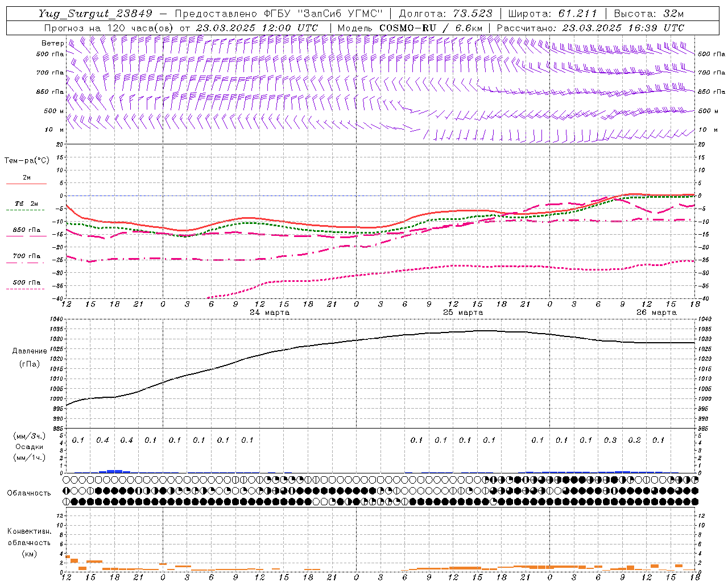The image size is (728, 582).
Task: Click the 24 марта date label
Action: [270, 313]
